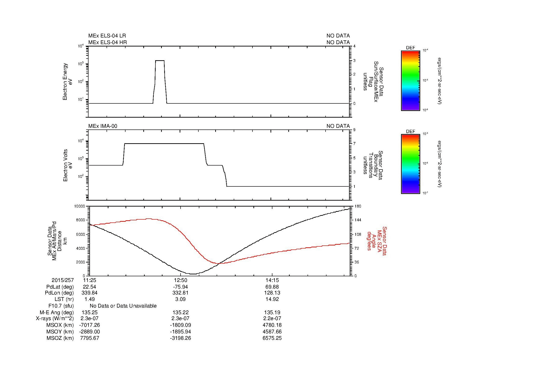The image size is (555, 392).
Task: Click the PdLon value 339.84
Action: (89, 293)
